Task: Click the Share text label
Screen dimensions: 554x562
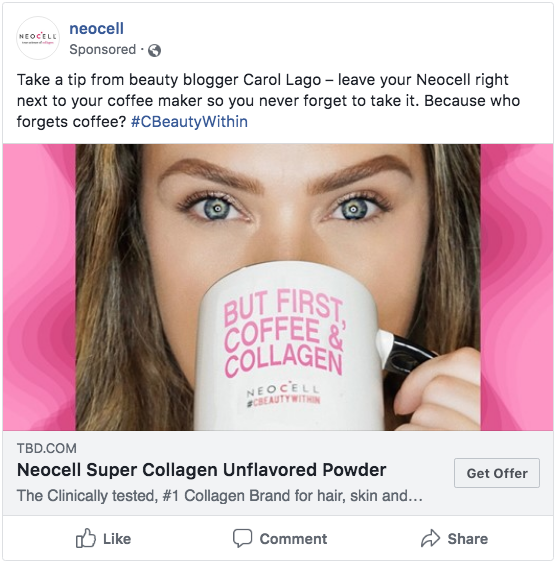Action: coord(468,539)
